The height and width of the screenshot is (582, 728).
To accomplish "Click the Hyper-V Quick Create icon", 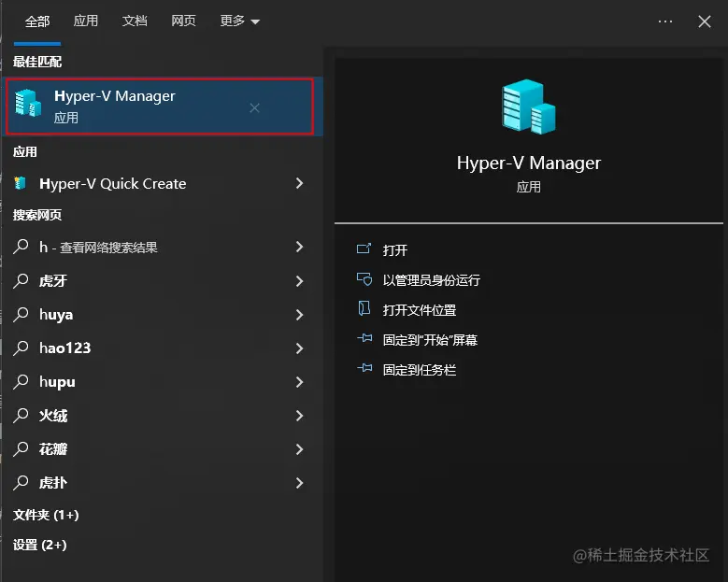I will tap(20, 183).
